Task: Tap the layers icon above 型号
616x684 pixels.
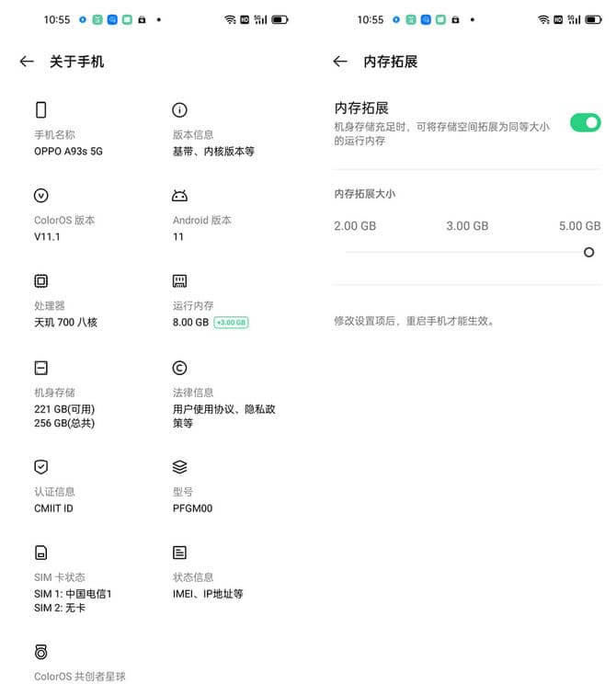Action: tap(179, 467)
